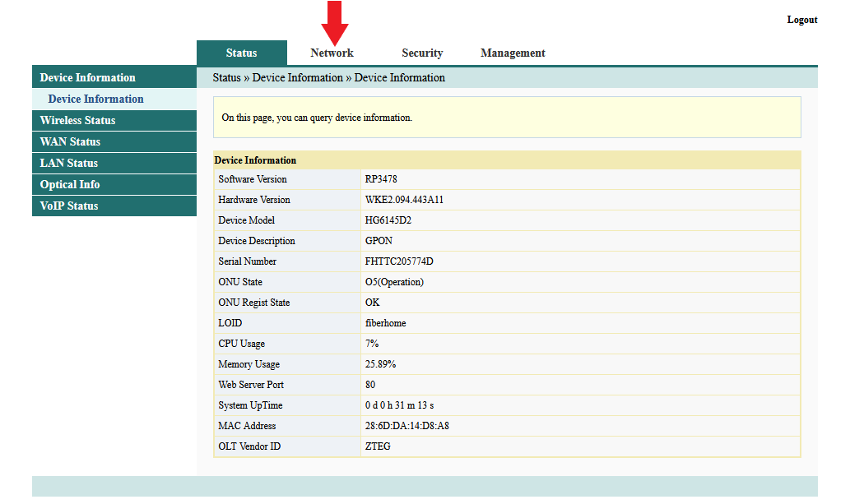Click the ONU Regist State value 'OK'
The image size is (850, 504).
pos(373,303)
